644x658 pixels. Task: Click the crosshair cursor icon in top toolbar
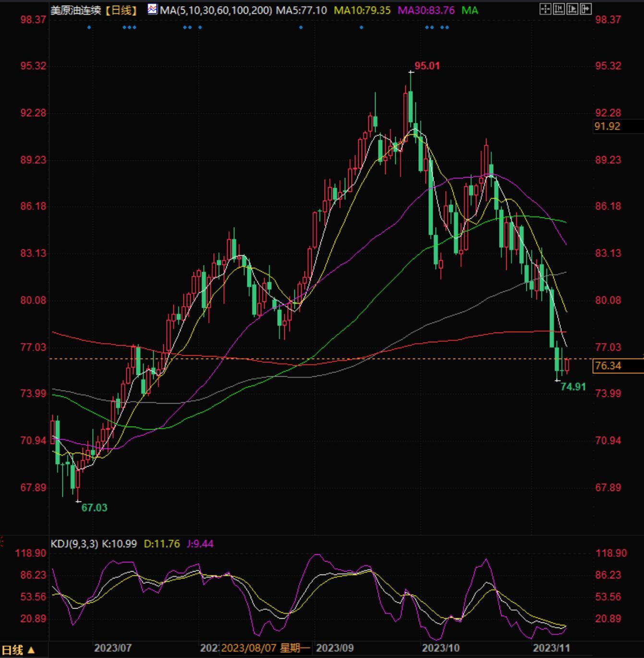pyautogui.click(x=545, y=9)
